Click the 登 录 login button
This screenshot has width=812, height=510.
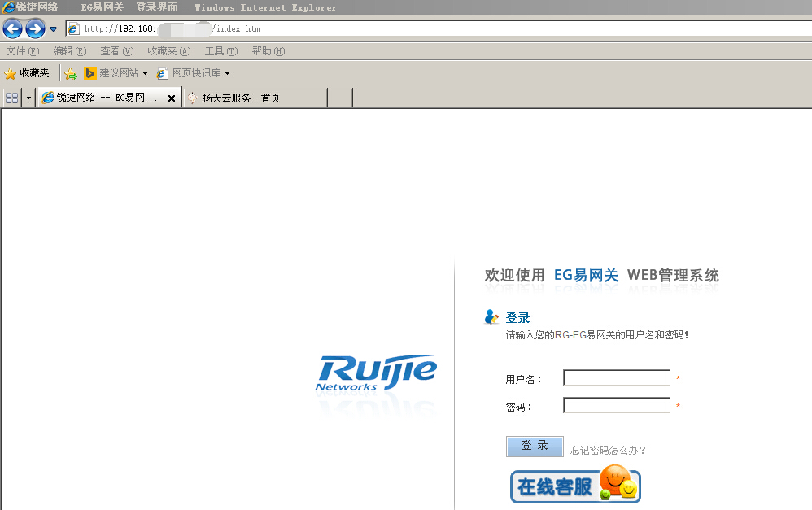535,446
